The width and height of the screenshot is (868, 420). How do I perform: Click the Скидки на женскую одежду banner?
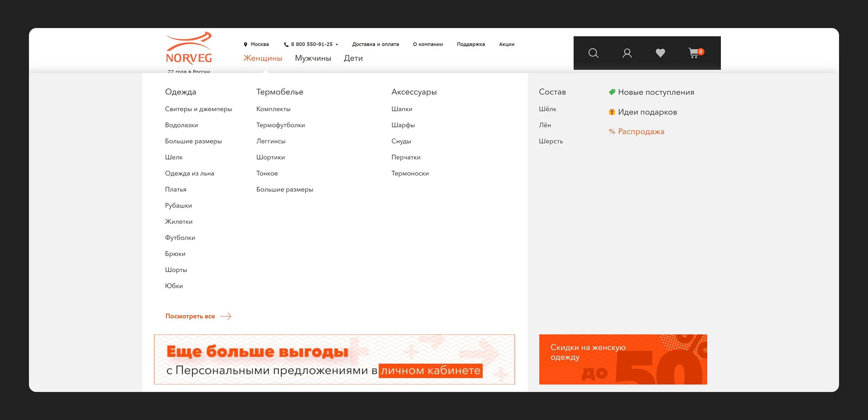pyautogui.click(x=623, y=359)
